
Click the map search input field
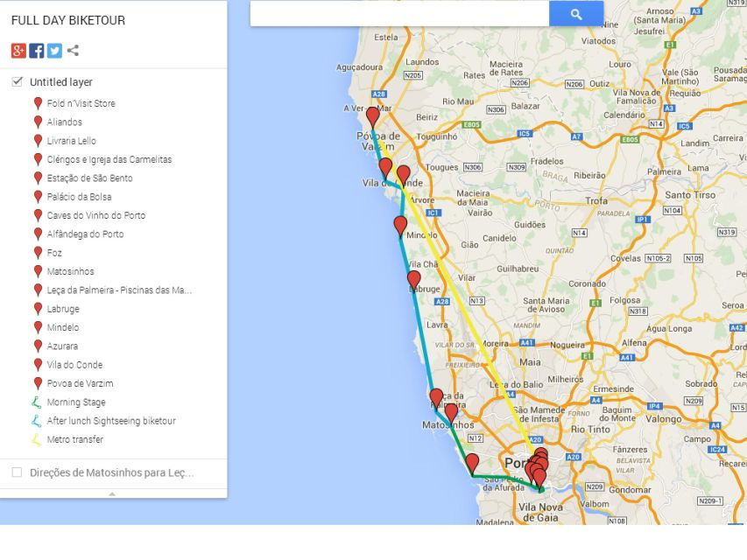(398, 13)
